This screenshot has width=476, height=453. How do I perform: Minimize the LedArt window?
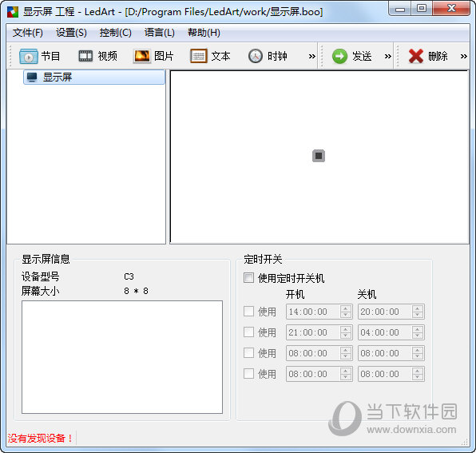click(x=400, y=9)
